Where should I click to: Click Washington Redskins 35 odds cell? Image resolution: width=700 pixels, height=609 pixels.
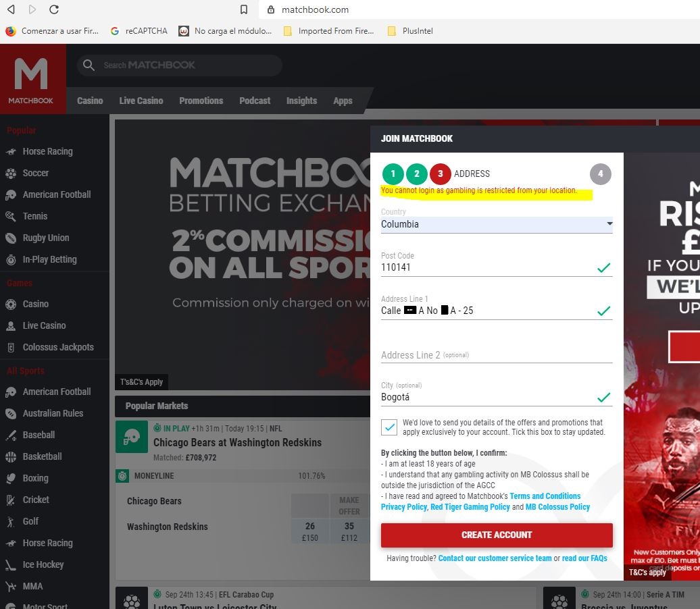pos(349,531)
